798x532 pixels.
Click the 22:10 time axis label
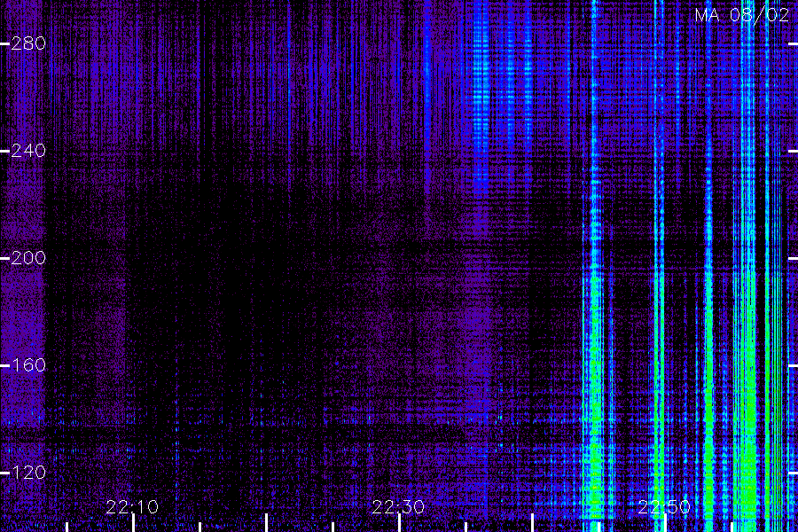pos(132,507)
